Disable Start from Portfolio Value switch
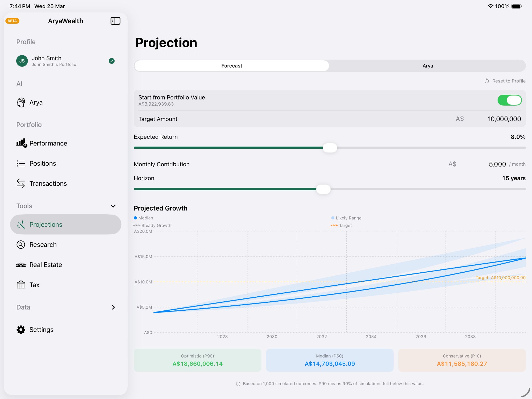Viewport: 532px width, 399px height. (509, 100)
